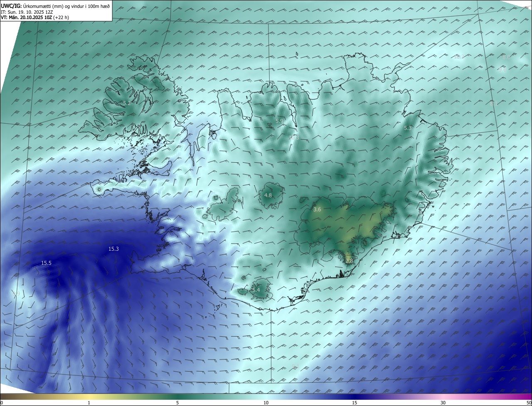This screenshot has width=532, height=406.
Task: Click the 10 tick on the color scale
Action: tap(266, 403)
